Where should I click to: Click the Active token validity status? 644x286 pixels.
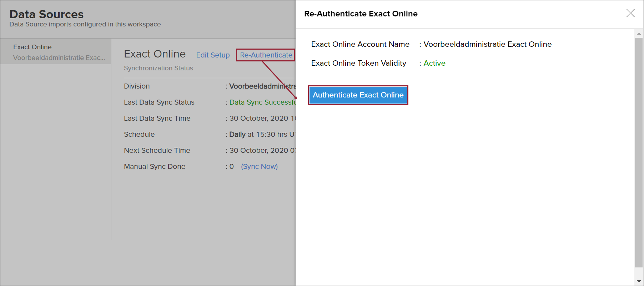pyautogui.click(x=434, y=63)
